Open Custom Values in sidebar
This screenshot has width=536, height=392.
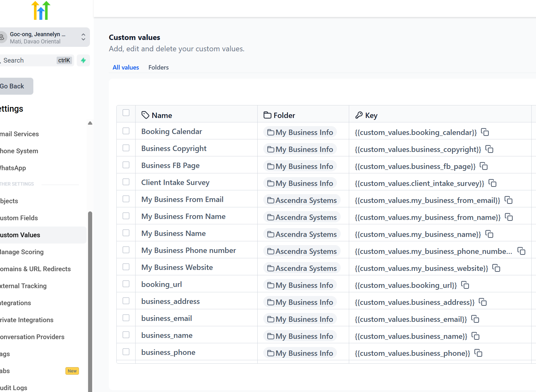pyautogui.click(x=43, y=235)
